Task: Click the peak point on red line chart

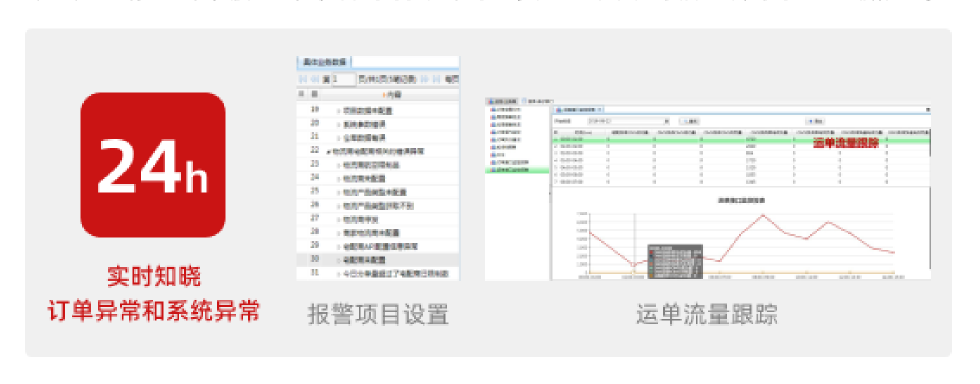Action: pyautogui.click(x=762, y=215)
